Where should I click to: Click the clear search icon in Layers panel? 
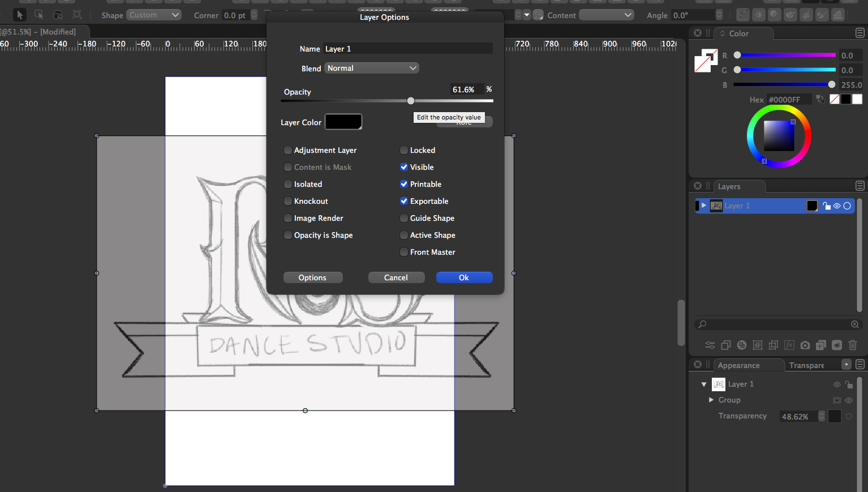tap(855, 324)
